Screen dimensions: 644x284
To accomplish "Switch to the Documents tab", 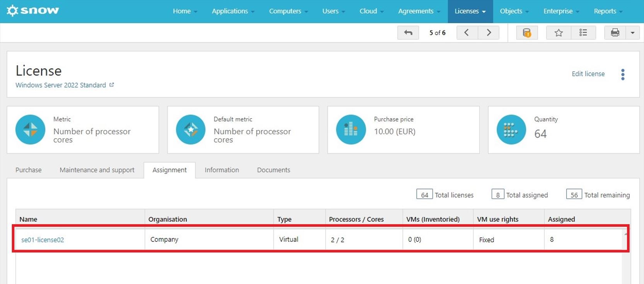I will [x=274, y=170].
